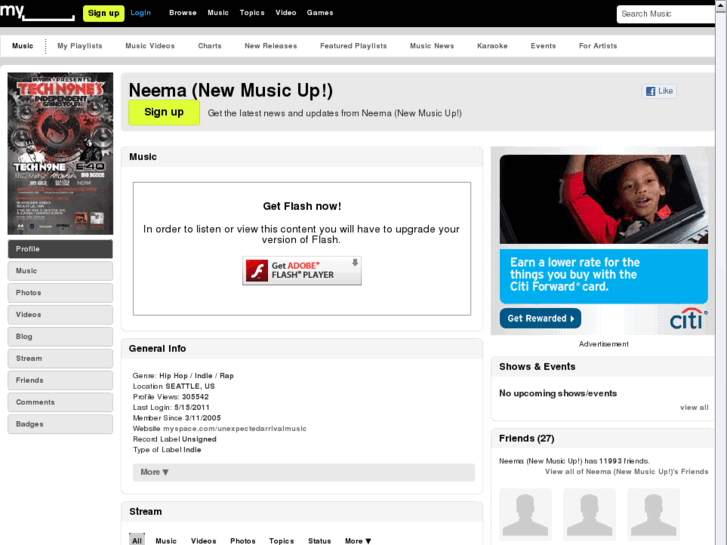
Task: Click view all in Shows & Events
Action: click(694, 408)
